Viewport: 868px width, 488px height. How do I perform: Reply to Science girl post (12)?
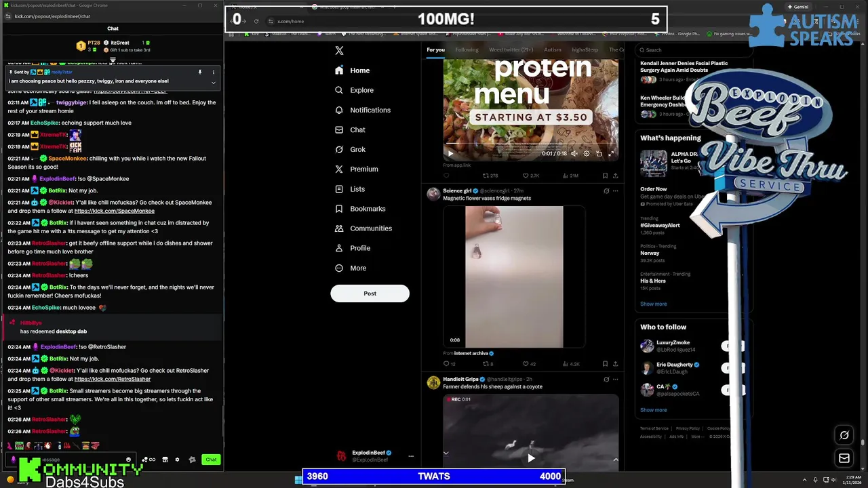coord(449,364)
